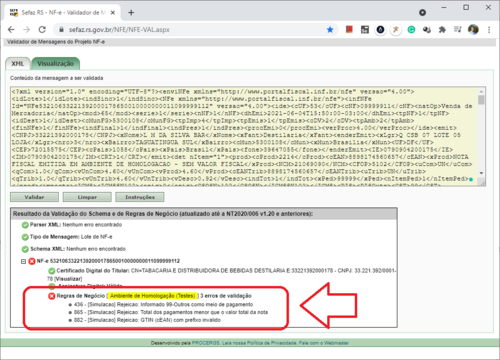Open the Chrome extensions puzzle icon
The height and width of the screenshot is (360, 500).
tap(442, 30)
